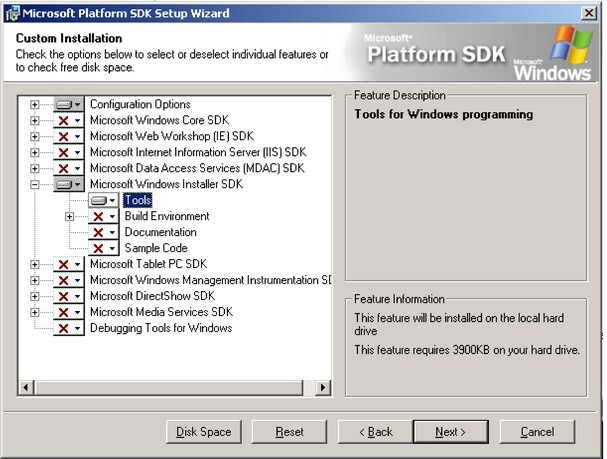Select the Build Environment label
Screen dimensions: 607x459
(x=167, y=216)
